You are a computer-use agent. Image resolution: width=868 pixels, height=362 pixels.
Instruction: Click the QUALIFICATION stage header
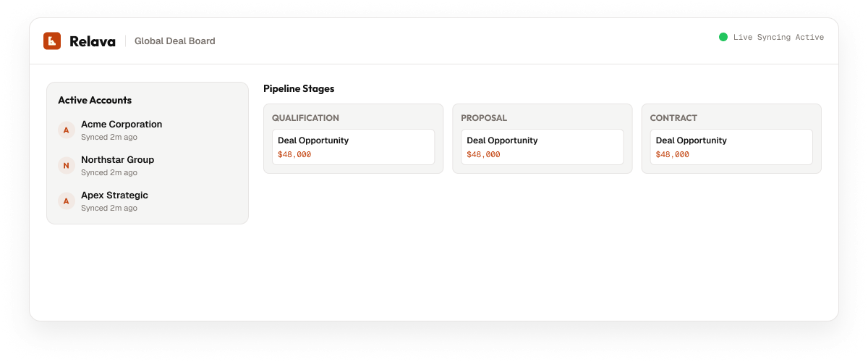click(305, 118)
